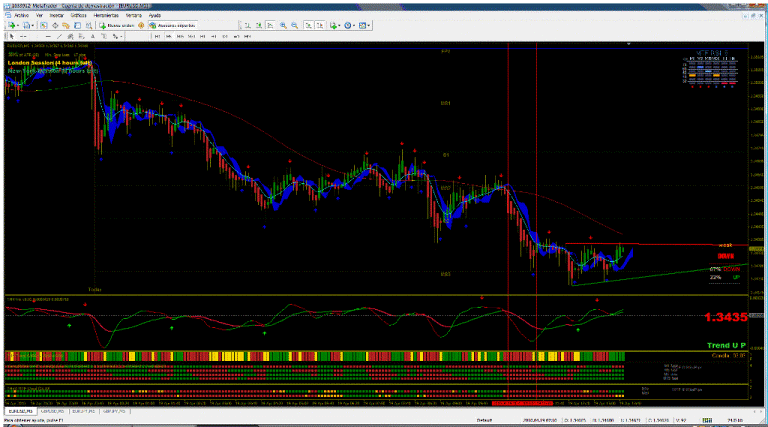Viewport: 768px width, 427px height.
Task: Click the zoom out magnifier icon
Action: [294, 25]
